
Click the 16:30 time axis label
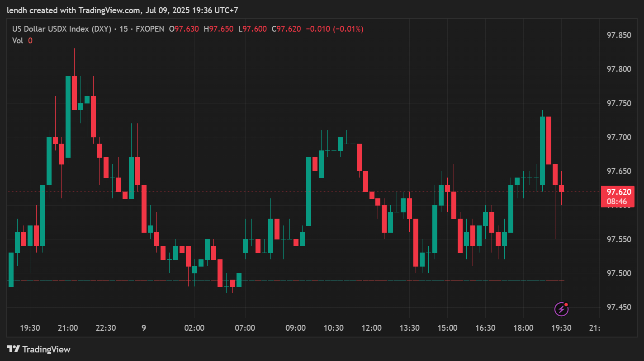tap(486, 328)
